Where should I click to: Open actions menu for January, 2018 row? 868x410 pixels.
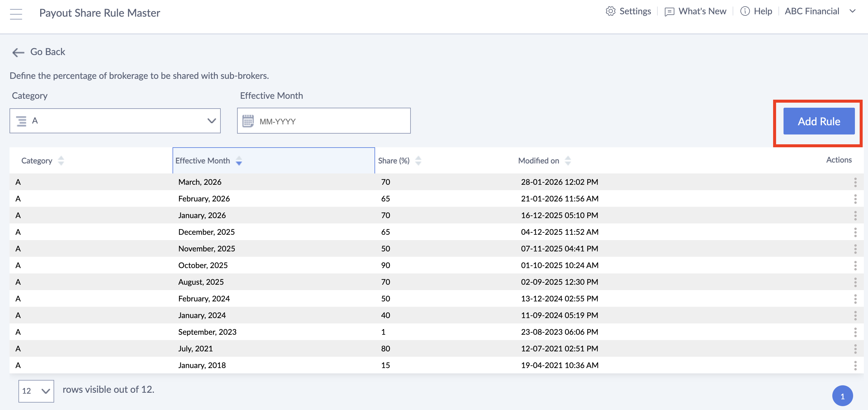tap(855, 365)
